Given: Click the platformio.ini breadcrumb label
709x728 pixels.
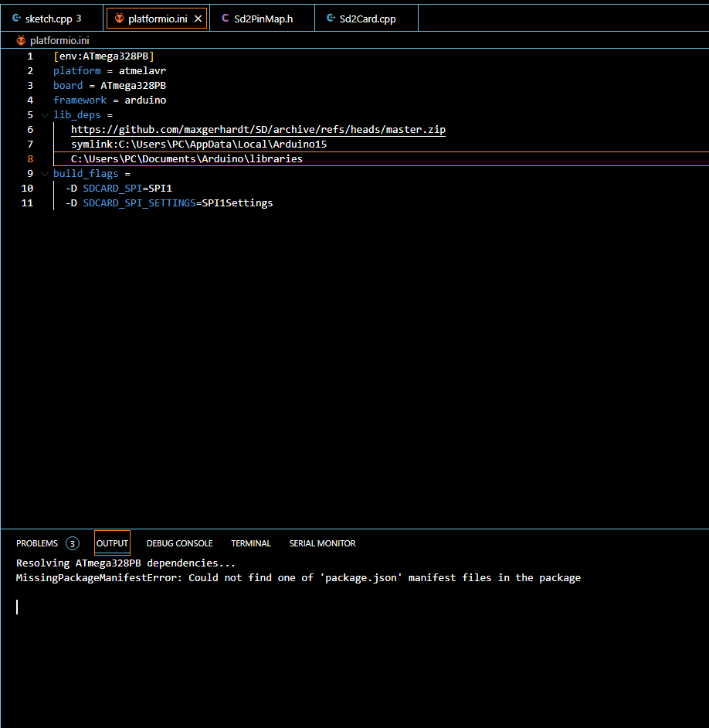Looking at the screenshot, I should pos(59,40).
